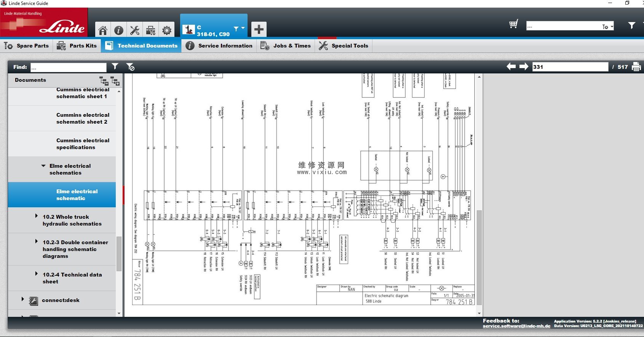Minimize the Linde Service Guide window
This screenshot has height=337, width=644.
coord(610,3)
